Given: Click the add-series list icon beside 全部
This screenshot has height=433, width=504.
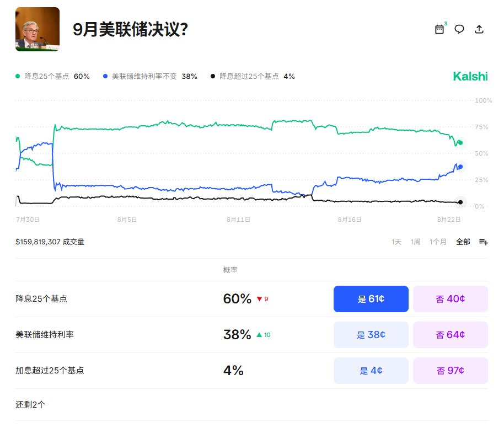Looking at the screenshot, I should 484,242.
